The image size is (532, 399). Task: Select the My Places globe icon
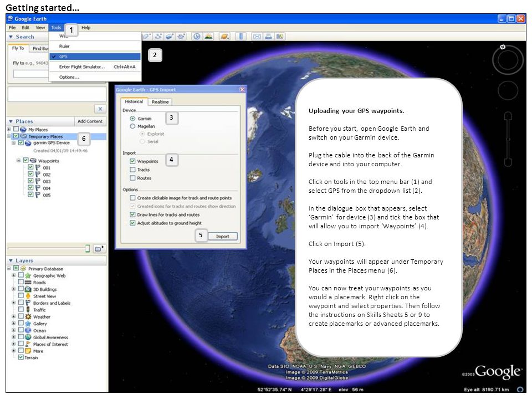click(23, 130)
